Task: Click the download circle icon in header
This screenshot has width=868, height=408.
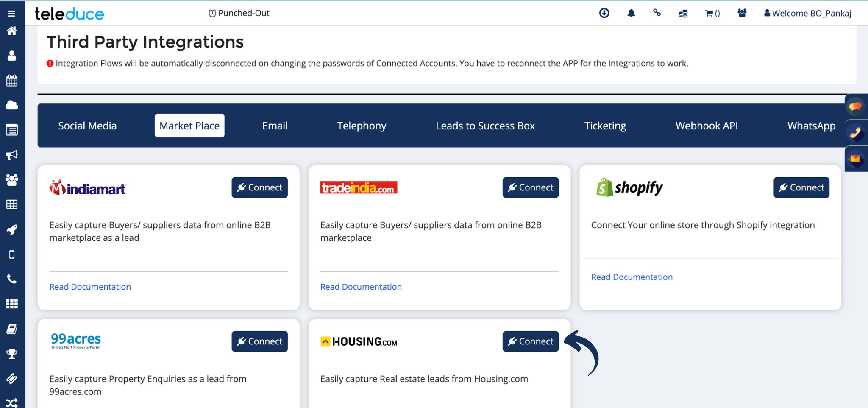Action: point(604,13)
